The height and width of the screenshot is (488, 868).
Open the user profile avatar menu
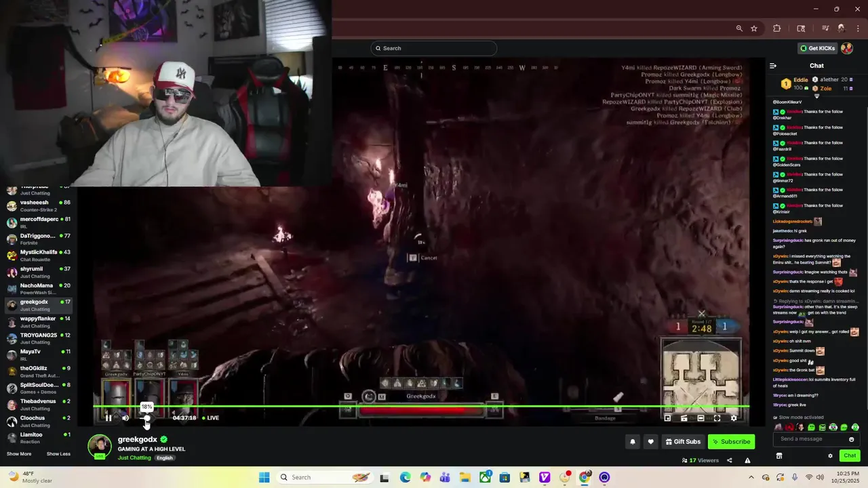(x=847, y=48)
